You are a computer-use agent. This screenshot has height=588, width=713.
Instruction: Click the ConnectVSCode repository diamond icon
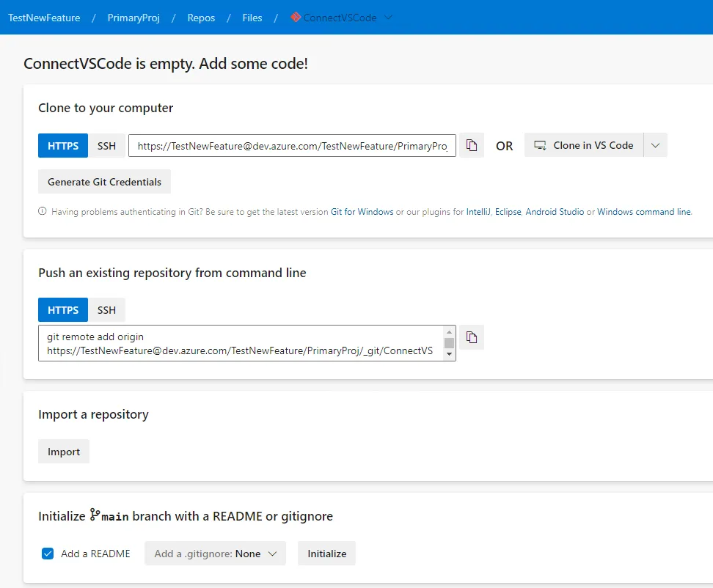click(x=296, y=17)
